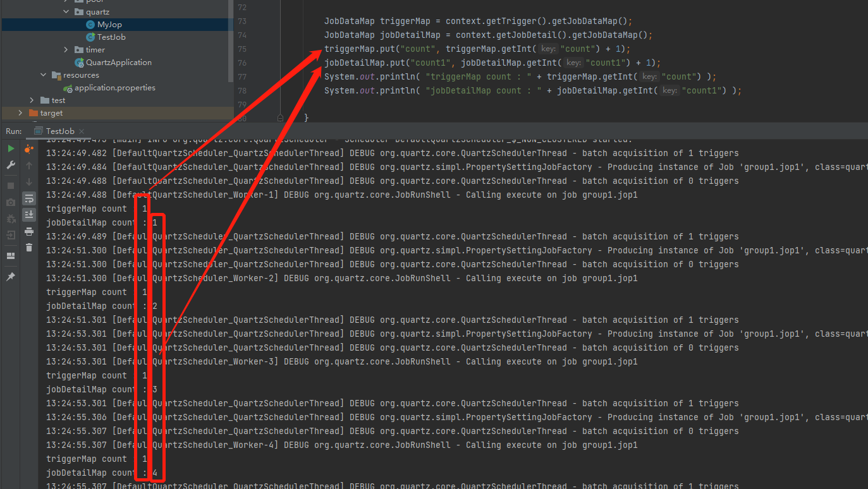Collapse the quartz package folder
Image resolution: width=868 pixels, height=489 pixels.
66,12
